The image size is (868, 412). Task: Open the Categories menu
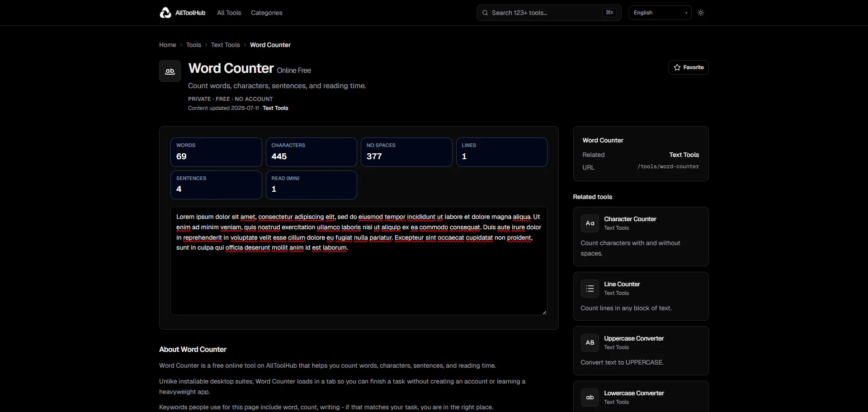pyautogui.click(x=267, y=13)
